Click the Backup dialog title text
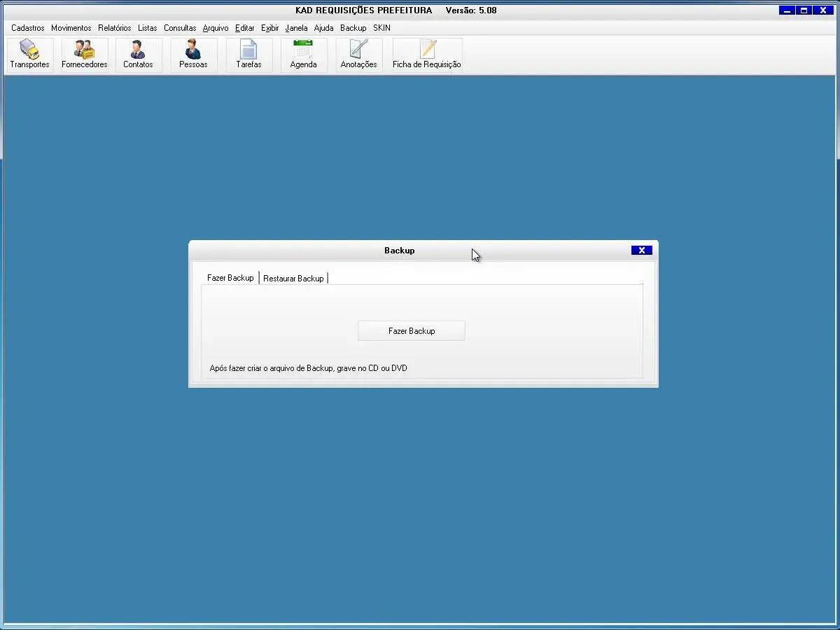Screen dimensions: 840x630 400,251
